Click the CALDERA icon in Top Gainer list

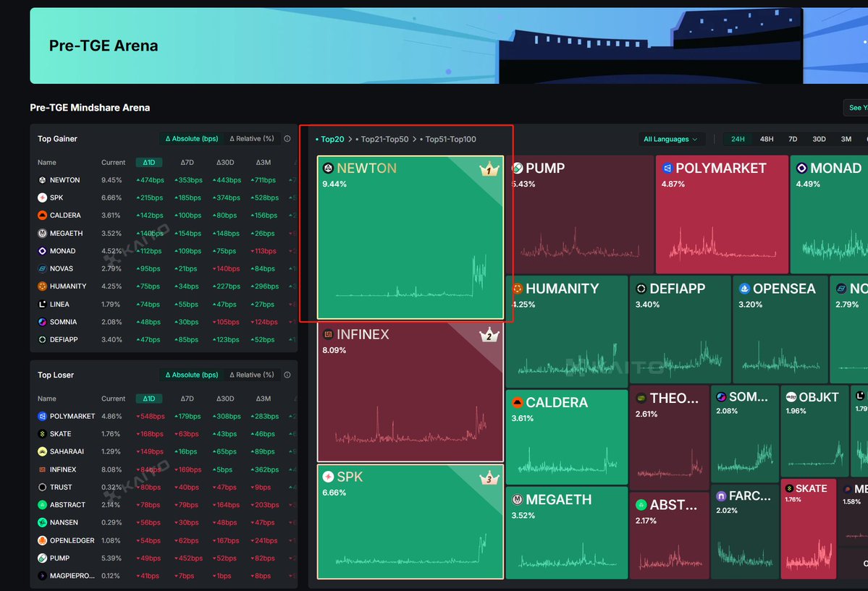[x=42, y=216]
